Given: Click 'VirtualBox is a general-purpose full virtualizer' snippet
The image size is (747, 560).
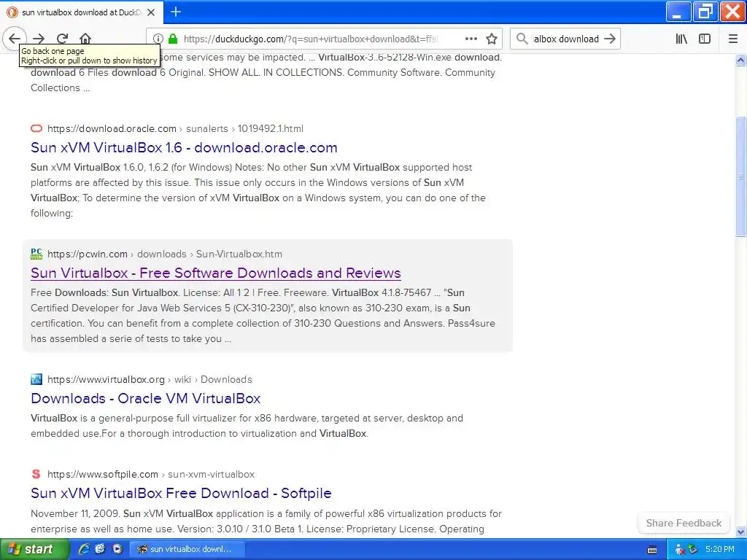Looking at the screenshot, I should (247, 426).
